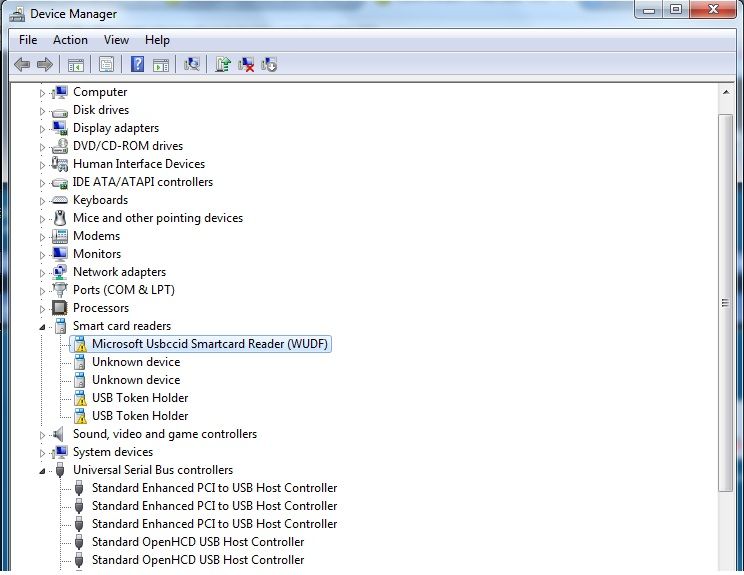Toggle the console tree pane icon
Screen dimensions: 744x575
[75, 65]
